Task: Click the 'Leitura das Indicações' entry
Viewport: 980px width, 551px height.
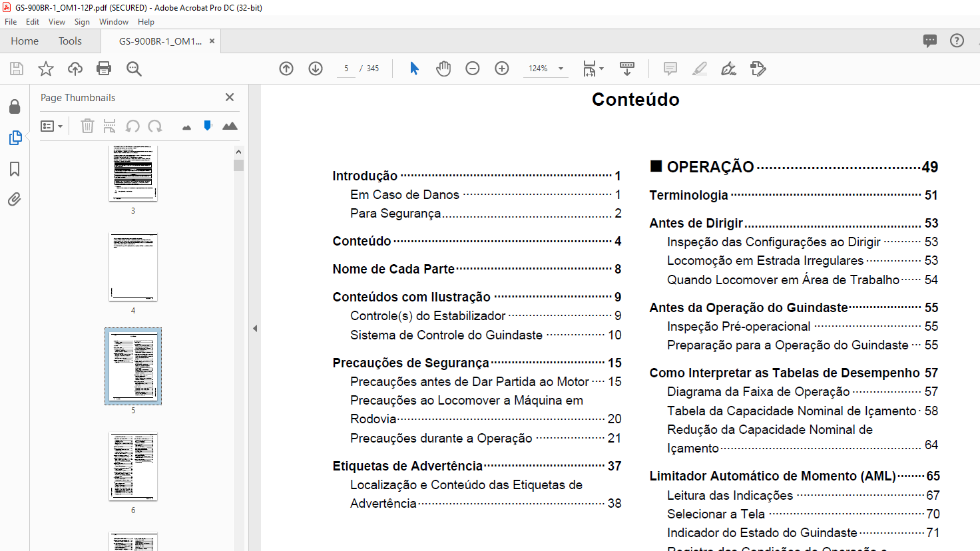Action: pos(730,495)
